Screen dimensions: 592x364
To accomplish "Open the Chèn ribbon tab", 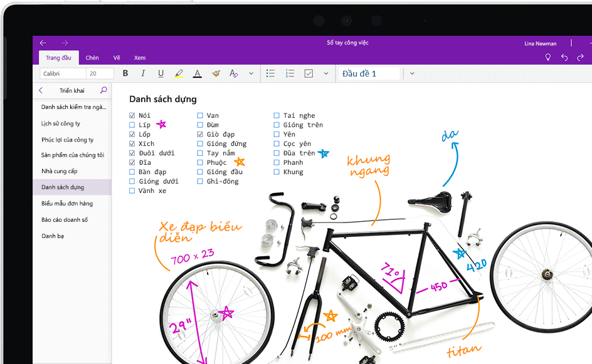I will pos(92,58).
